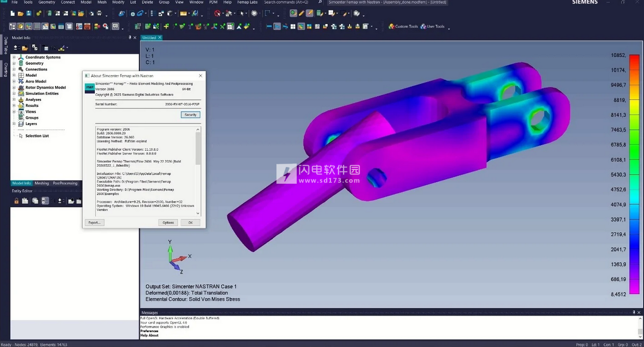Image resolution: width=644 pixels, height=347 pixels.
Task: Click the Open file folder icon in top toolbar
Action: [20, 13]
